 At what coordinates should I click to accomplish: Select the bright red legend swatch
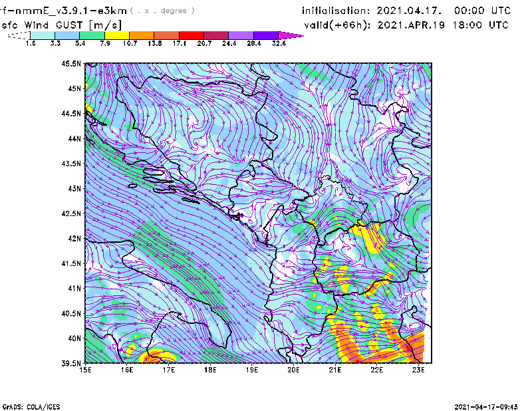point(191,35)
